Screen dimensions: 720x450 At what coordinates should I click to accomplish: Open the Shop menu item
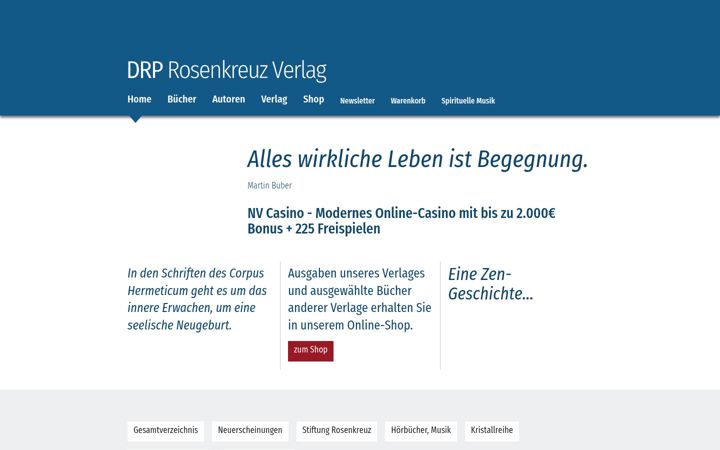coord(313,99)
